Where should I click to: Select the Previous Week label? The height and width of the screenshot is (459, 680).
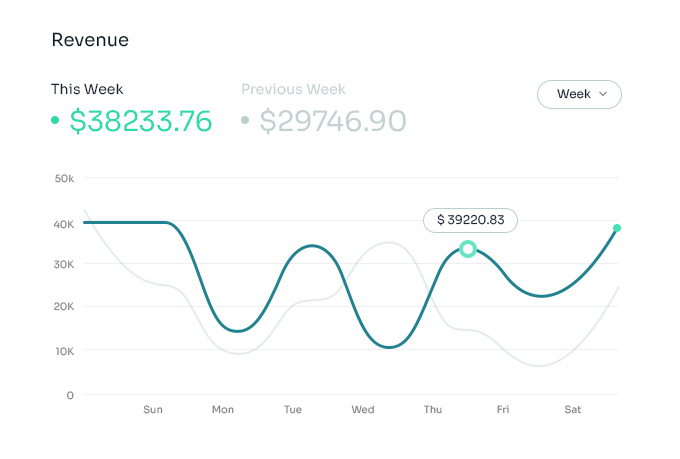tap(292, 89)
